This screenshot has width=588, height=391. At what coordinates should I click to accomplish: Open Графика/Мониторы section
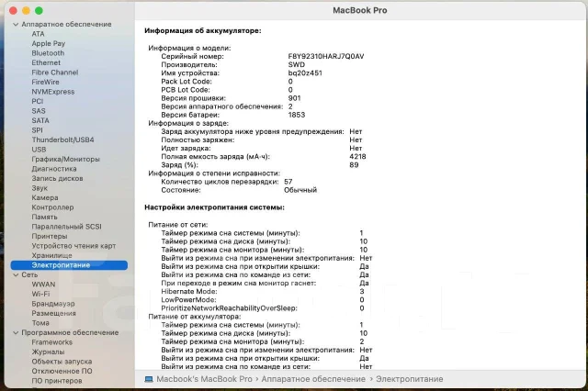pyautogui.click(x=65, y=159)
